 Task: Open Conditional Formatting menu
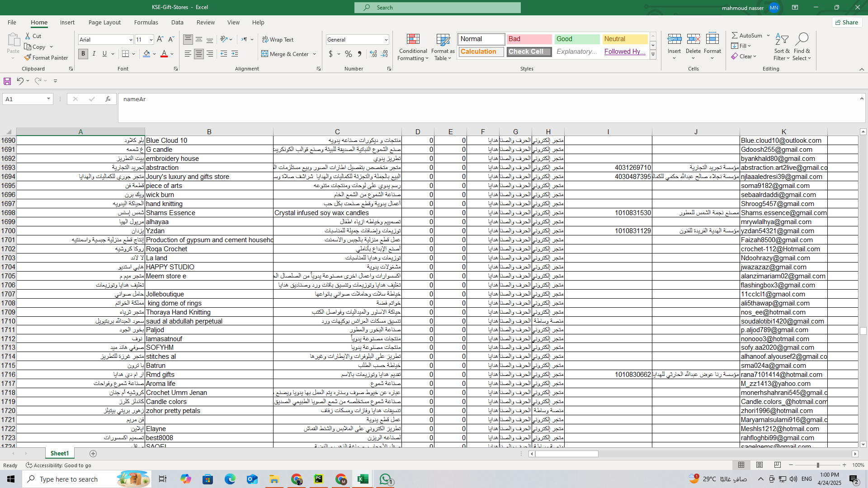(413, 47)
